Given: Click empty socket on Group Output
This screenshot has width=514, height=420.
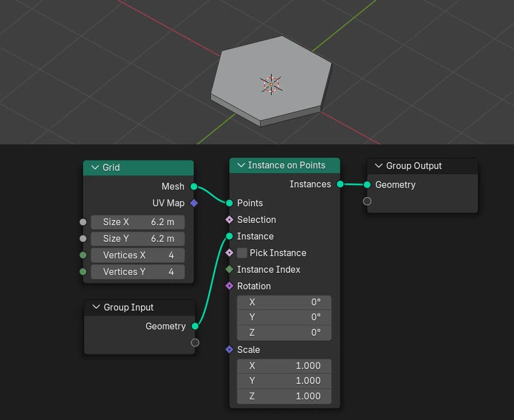Looking at the screenshot, I should click(x=367, y=201).
